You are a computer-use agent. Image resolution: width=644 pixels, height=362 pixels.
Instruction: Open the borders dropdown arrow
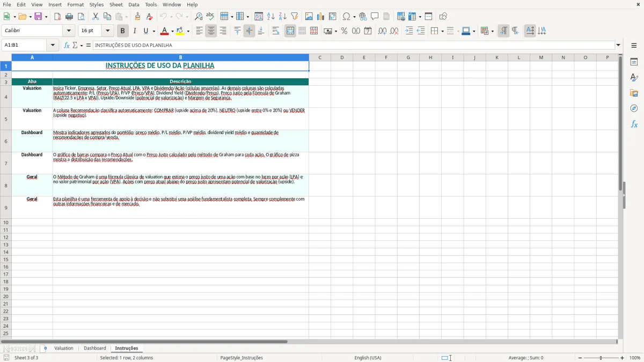pyautogui.click(x=442, y=31)
